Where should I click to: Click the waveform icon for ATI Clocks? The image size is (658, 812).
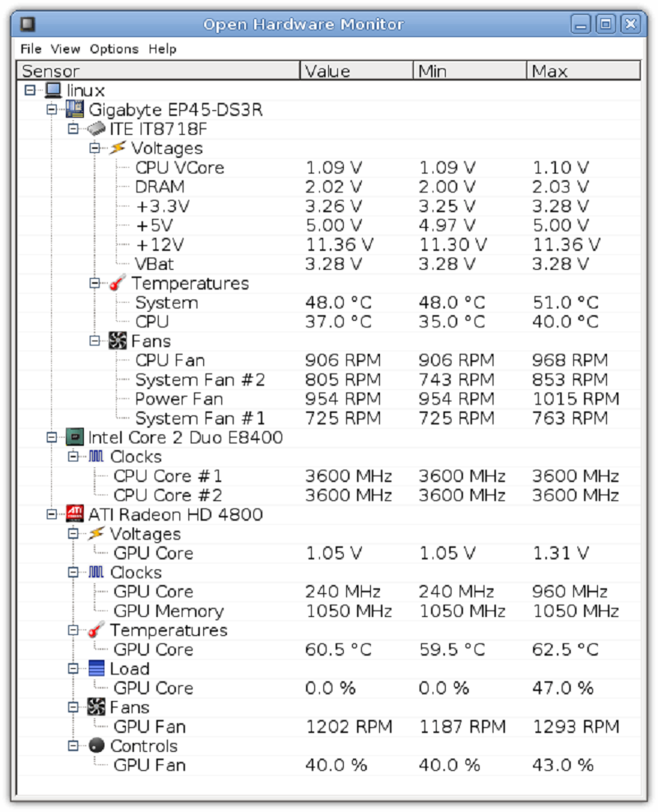[x=96, y=572]
